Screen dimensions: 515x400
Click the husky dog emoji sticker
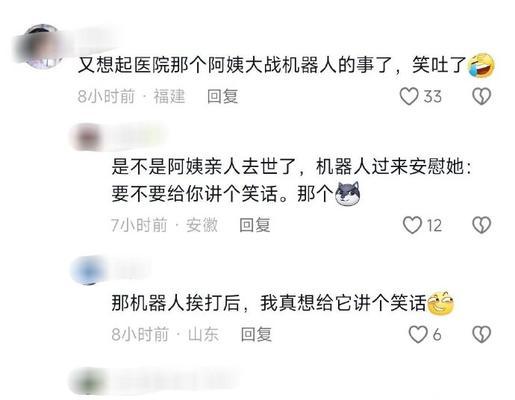[347, 194]
